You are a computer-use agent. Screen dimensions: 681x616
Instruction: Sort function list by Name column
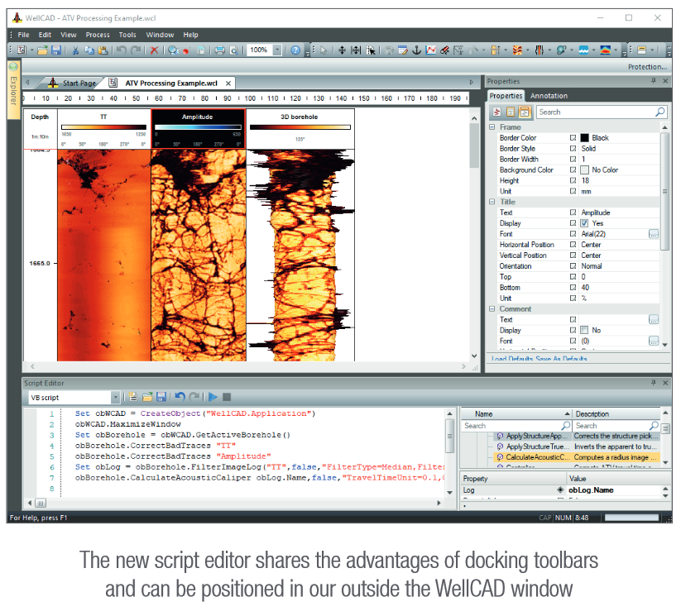click(516, 413)
